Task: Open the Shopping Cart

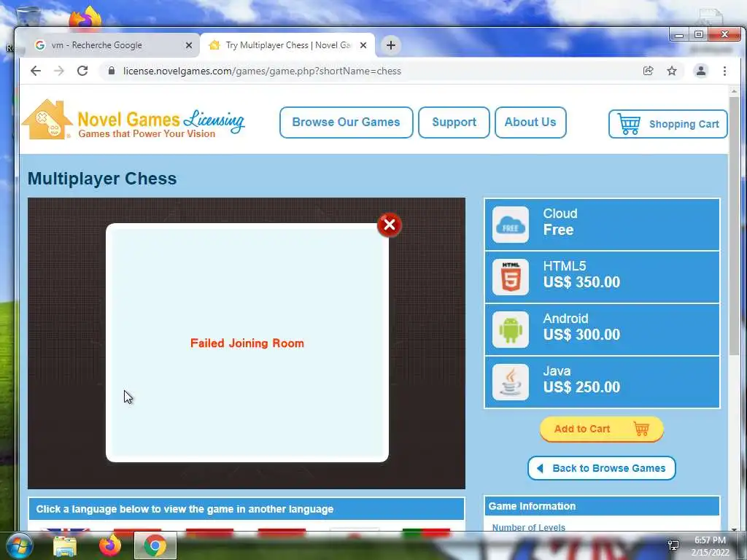Action: point(668,124)
